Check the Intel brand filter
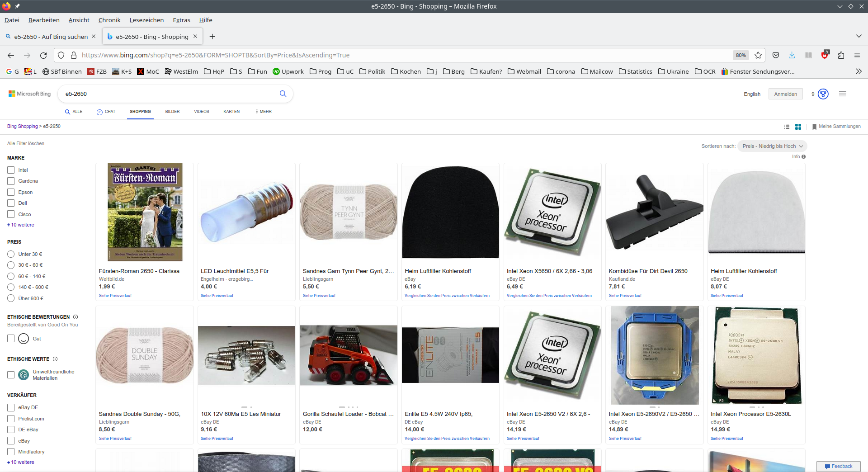This screenshot has height=472, width=868. 11,170
